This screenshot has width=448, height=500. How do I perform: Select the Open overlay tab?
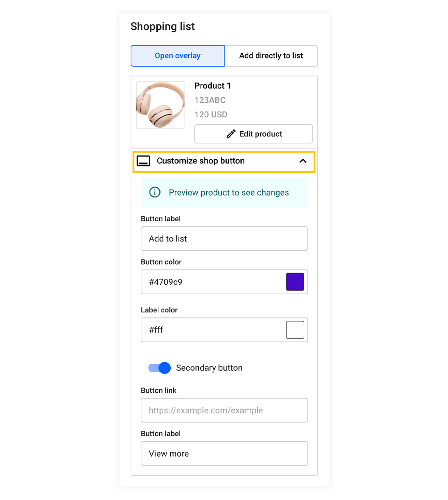tap(177, 56)
